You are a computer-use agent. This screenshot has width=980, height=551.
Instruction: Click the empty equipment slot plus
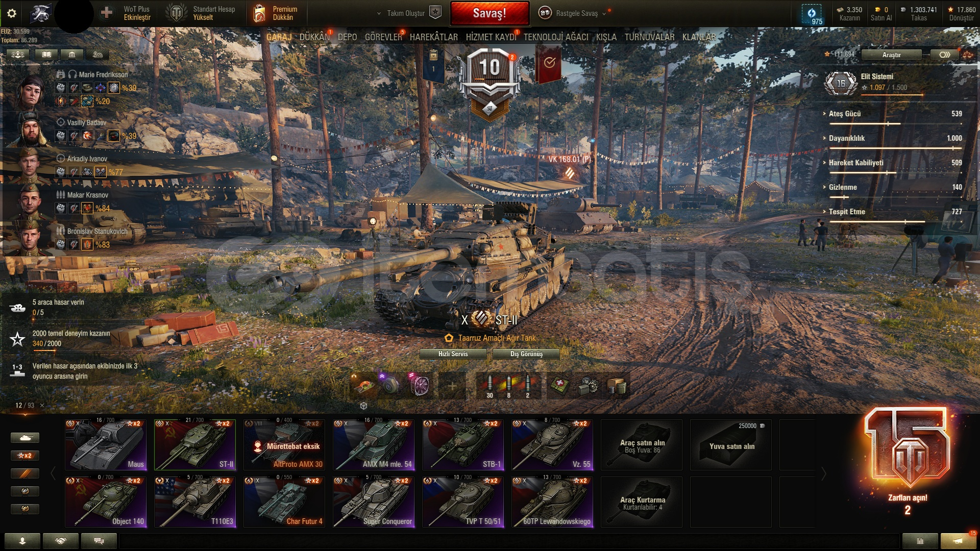[452, 385]
